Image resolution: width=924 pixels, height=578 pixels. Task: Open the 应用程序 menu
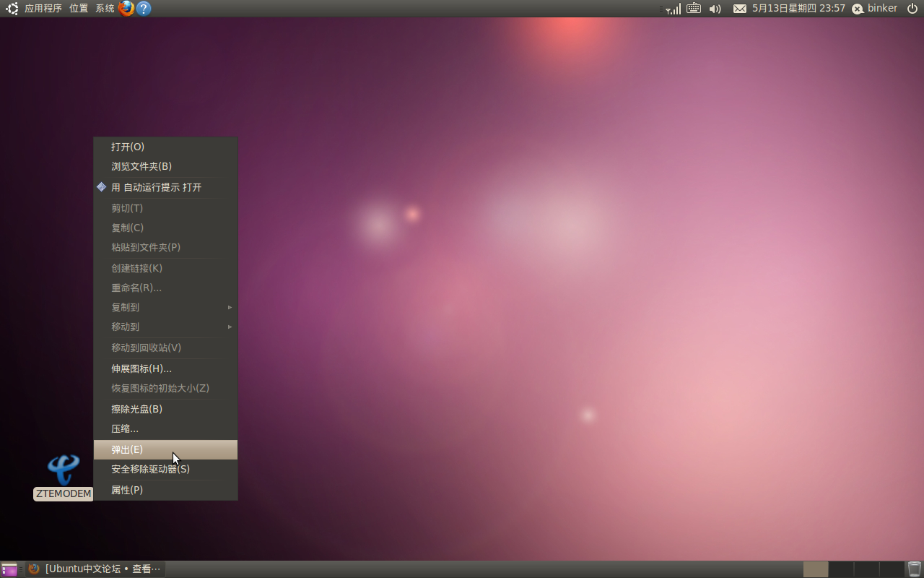tap(43, 9)
